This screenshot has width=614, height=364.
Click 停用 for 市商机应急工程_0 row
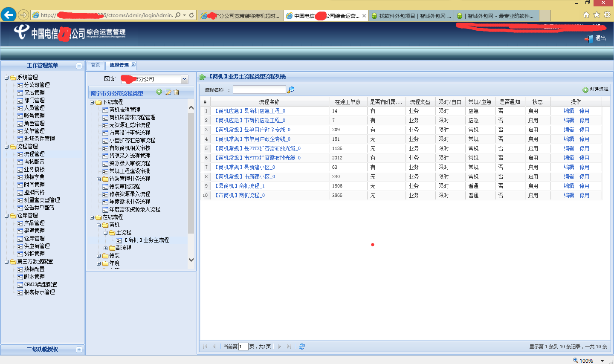click(584, 120)
